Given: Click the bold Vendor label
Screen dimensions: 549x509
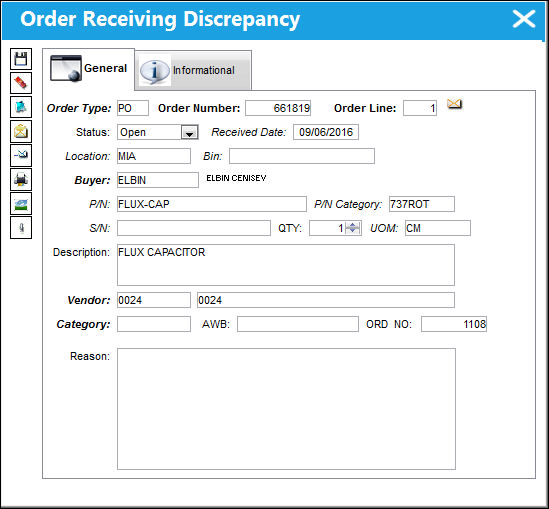Looking at the screenshot, I should 89,300.
